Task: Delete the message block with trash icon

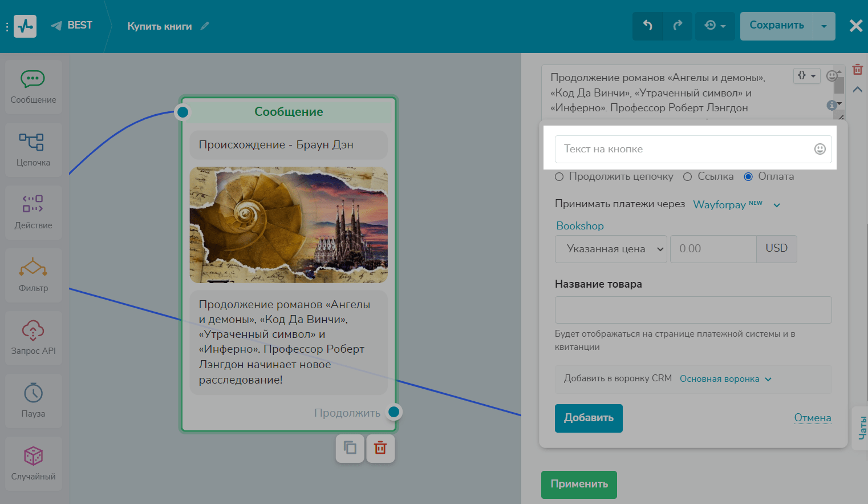Action: 380,448
